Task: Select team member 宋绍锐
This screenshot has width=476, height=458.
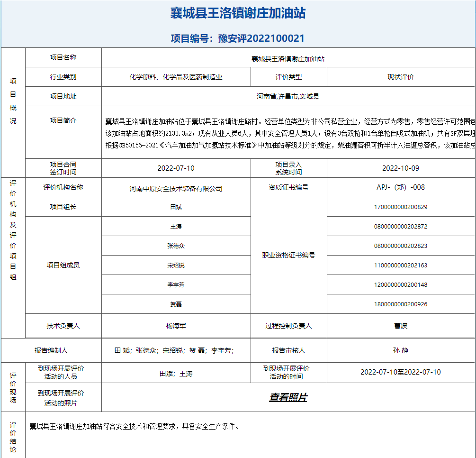Action: point(176,266)
